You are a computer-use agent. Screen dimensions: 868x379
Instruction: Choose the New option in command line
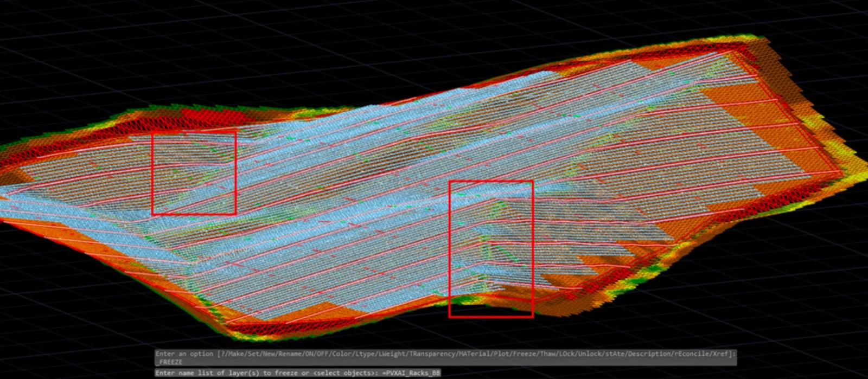269,354
